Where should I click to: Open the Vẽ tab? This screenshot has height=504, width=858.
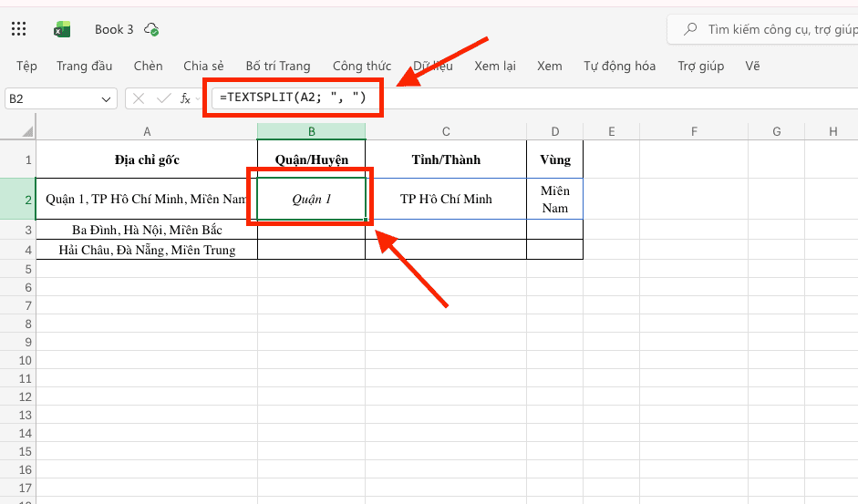point(752,67)
